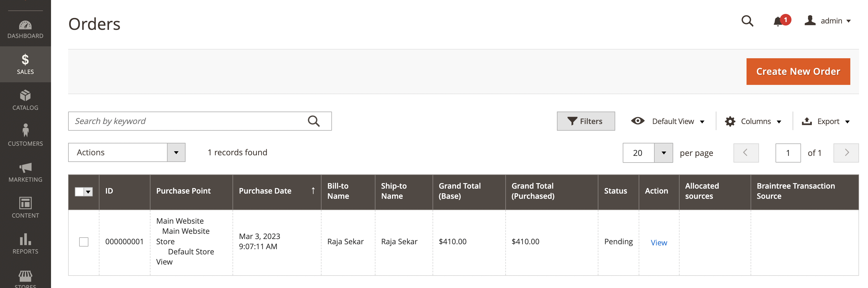Click the Create New Order button
Screen dimensions: 868x288
[798, 71]
